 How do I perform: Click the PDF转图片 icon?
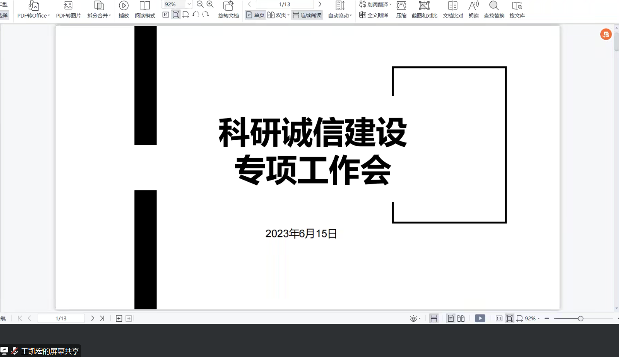pos(68,6)
